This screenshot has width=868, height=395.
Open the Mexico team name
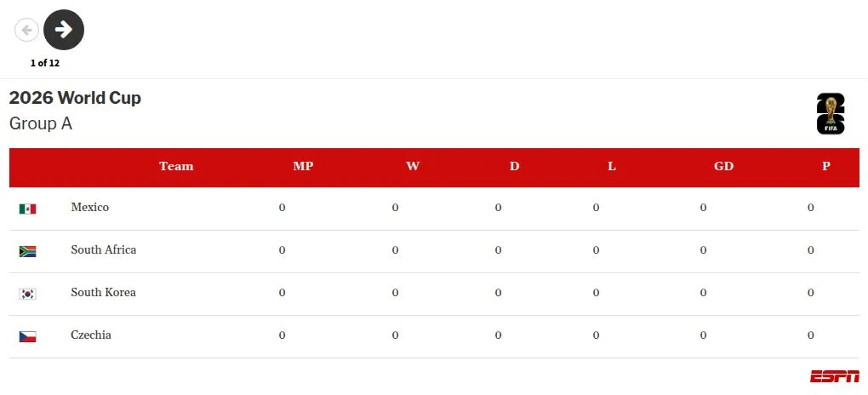[89, 207]
